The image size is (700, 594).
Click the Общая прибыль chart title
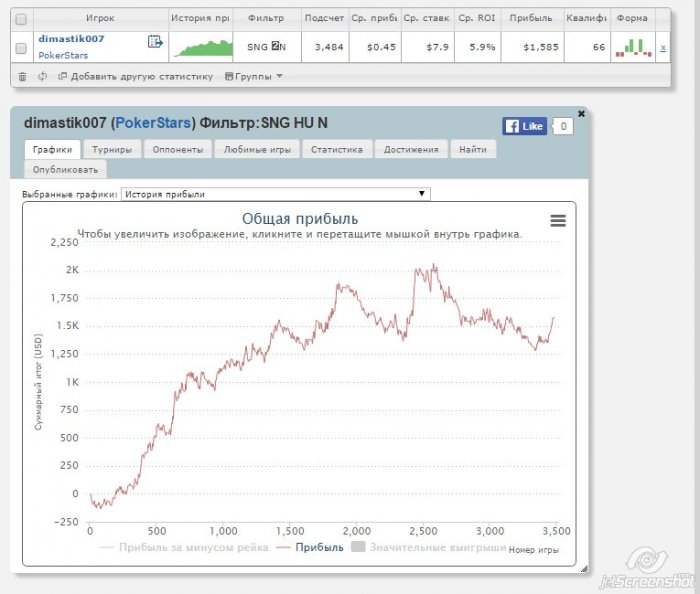point(300,219)
